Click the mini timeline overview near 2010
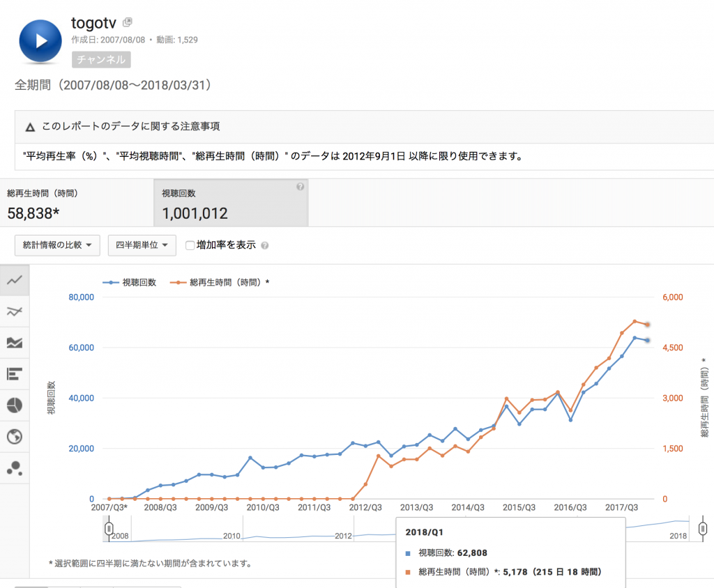This screenshot has width=714, height=588. click(x=231, y=536)
